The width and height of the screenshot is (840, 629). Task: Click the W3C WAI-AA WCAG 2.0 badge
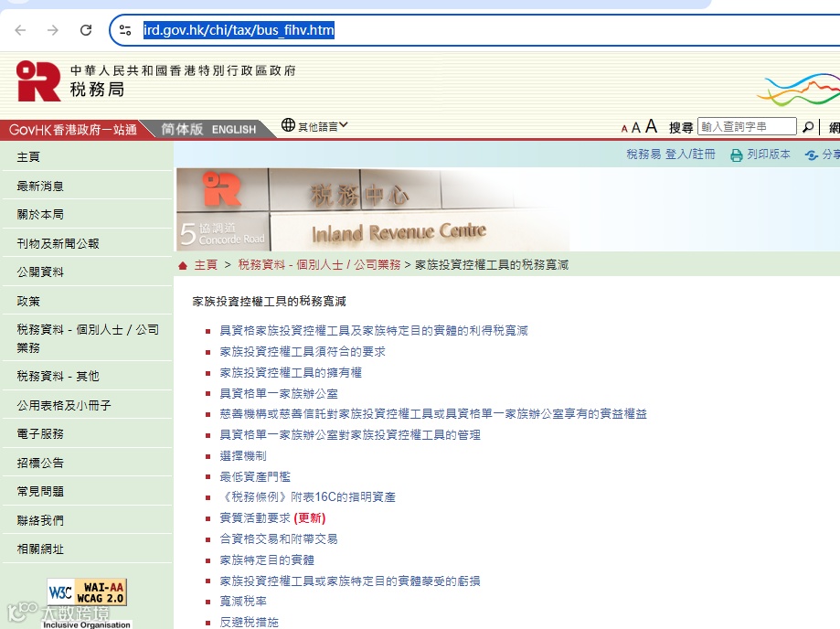click(x=87, y=592)
